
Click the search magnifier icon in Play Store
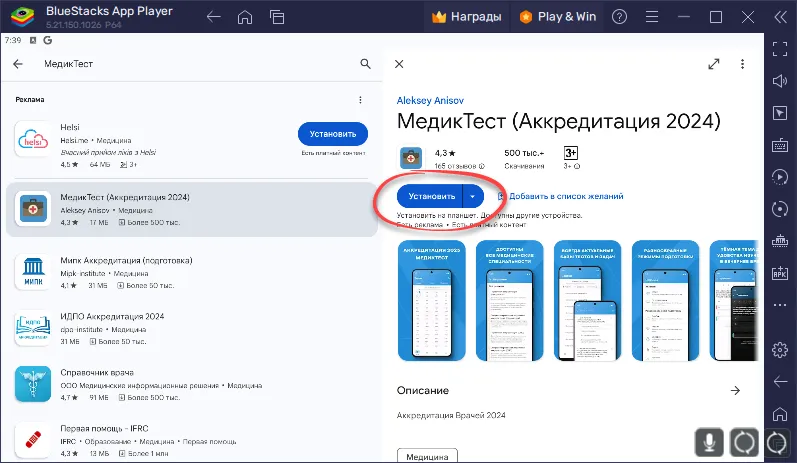click(x=365, y=64)
